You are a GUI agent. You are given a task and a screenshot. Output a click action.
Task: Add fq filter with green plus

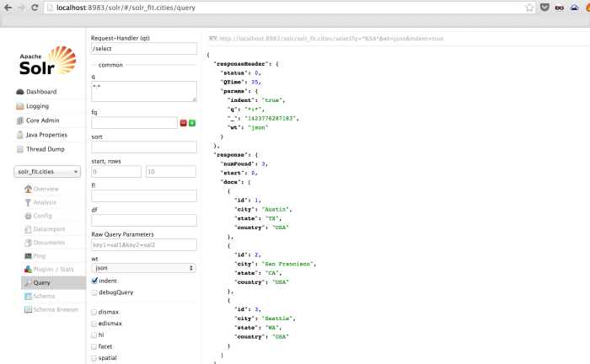[x=192, y=123]
